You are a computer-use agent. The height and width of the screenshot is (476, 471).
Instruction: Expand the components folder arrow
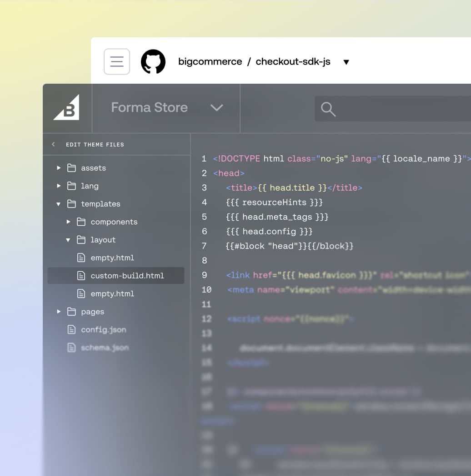[x=68, y=222]
